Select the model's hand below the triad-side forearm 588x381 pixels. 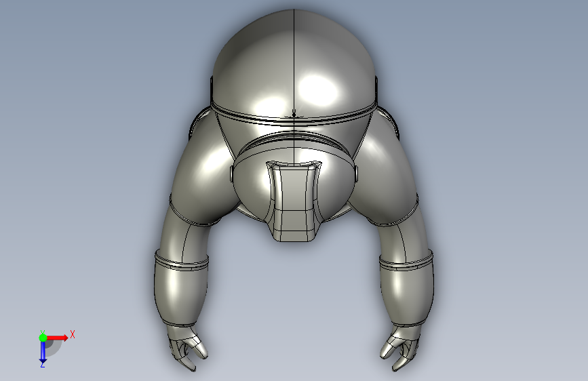(187, 348)
